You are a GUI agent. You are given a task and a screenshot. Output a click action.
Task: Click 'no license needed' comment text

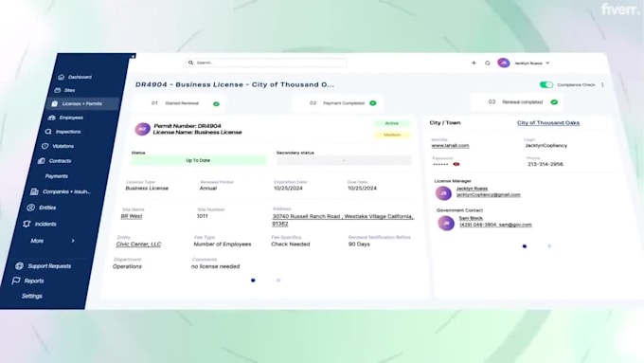pyautogui.click(x=215, y=266)
